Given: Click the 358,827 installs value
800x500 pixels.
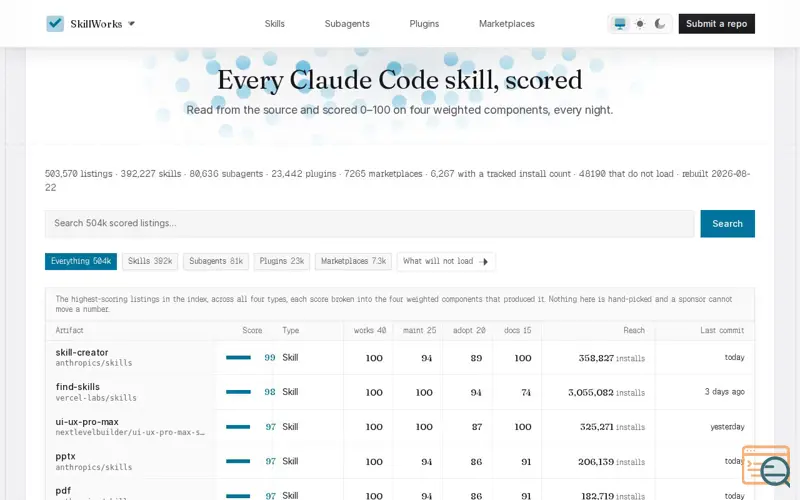Looking at the screenshot, I should click(x=612, y=358).
